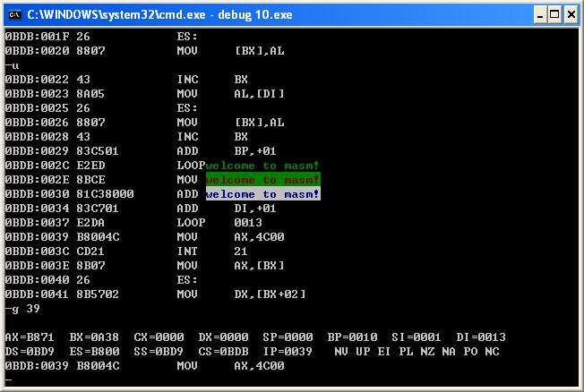Click 'ADD DI,+01' instruction
Image resolution: width=584 pixels, height=392 pixels.
pyautogui.click(x=227, y=209)
